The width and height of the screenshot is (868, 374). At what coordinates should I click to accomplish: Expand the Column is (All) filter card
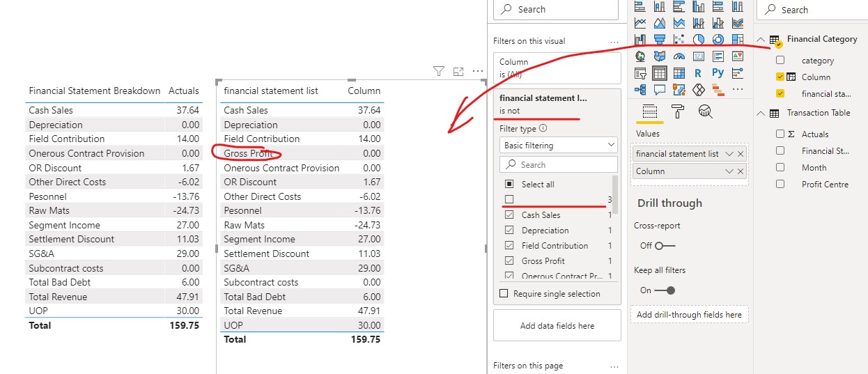(557, 68)
